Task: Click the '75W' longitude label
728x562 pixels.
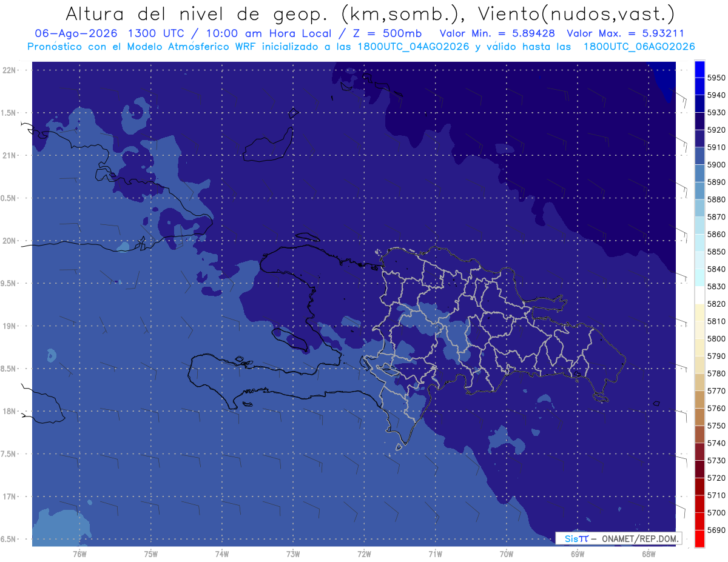Action: coord(151,555)
